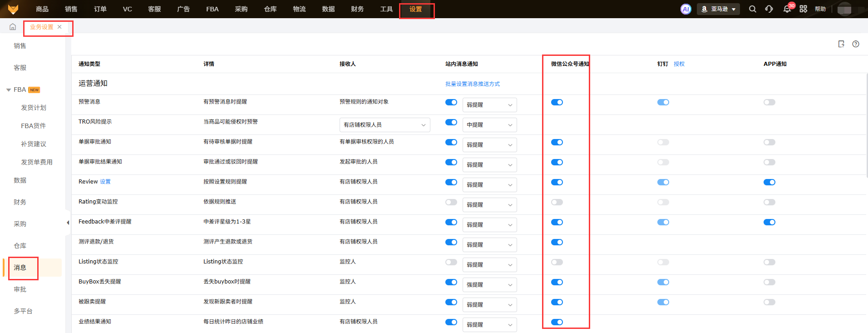Click the 每日统计昨日的店铺业绩 detail text
The width and height of the screenshot is (868, 333).
click(233, 322)
